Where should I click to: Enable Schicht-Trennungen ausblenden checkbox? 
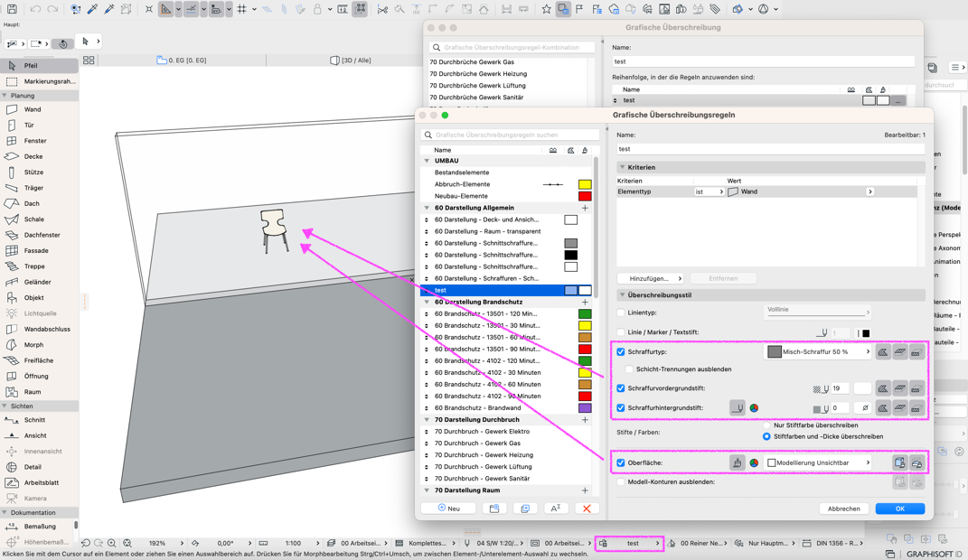(x=629, y=369)
